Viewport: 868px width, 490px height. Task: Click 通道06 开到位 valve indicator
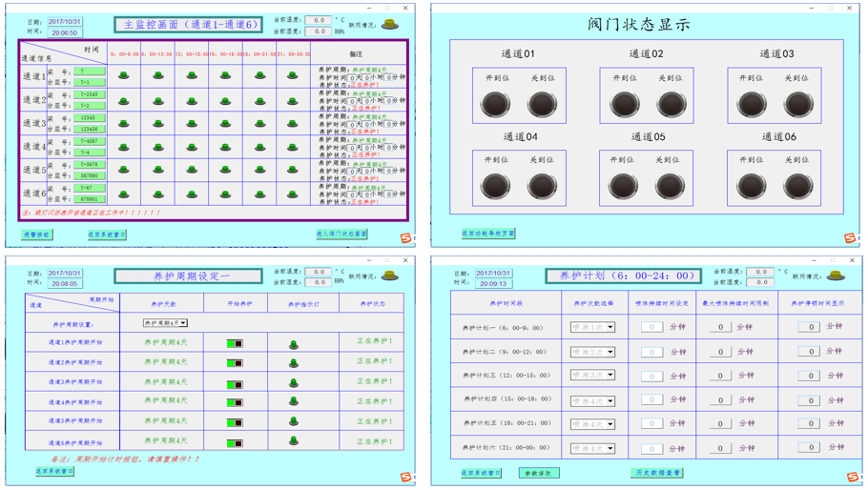pos(751,186)
